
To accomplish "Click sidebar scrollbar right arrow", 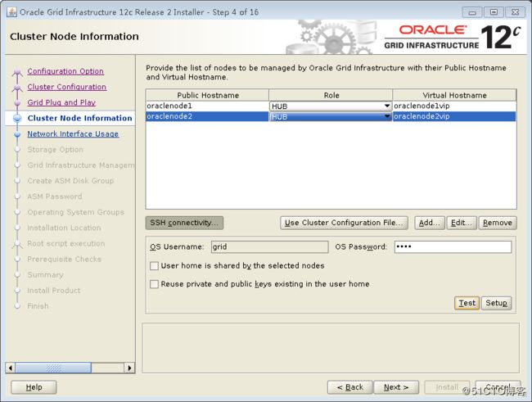I will point(129,368).
